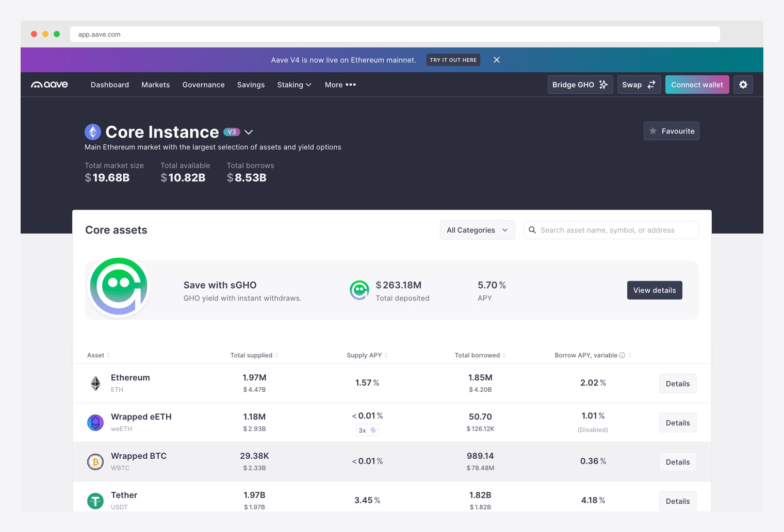The height and width of the screenshot is (532, 784).
Task: Click Wrapped BTC total supplied 29.38K
Action: point(254,456)
